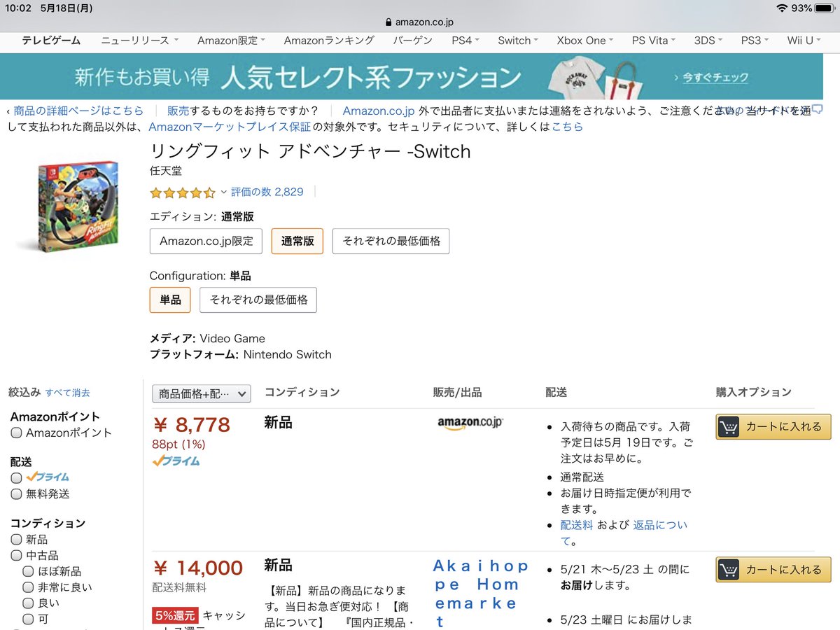Image resolution: width=840 pixels, height=630 pixels.
Task: Click the fashion banner advertisement
Action: 412,77
